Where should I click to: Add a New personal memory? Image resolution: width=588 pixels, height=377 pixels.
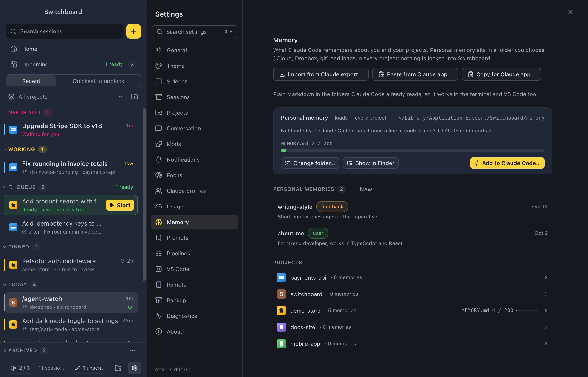[x=362, y=189]
